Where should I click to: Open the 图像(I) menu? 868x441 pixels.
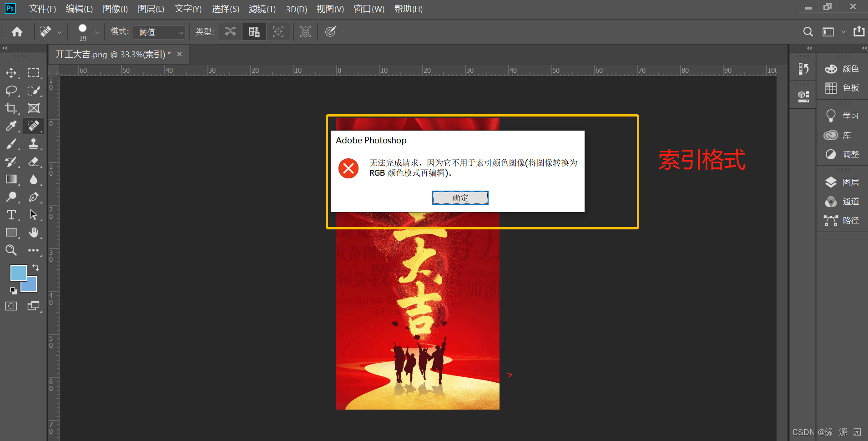click(x=115, y=9)
